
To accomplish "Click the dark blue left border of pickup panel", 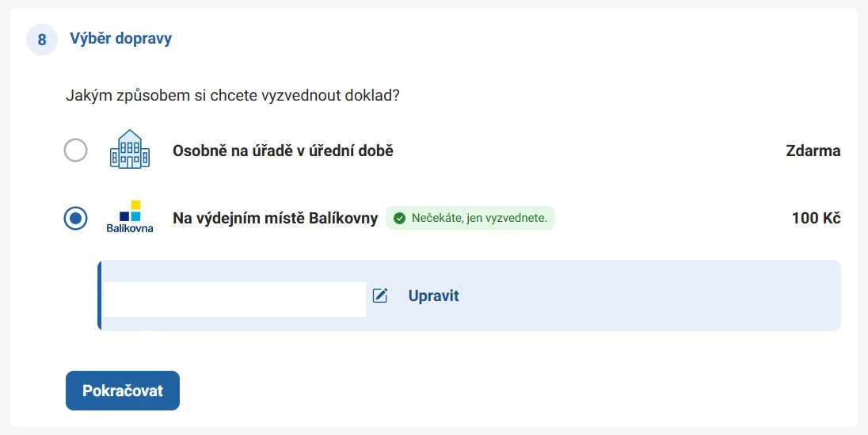I will coord(99,296).
